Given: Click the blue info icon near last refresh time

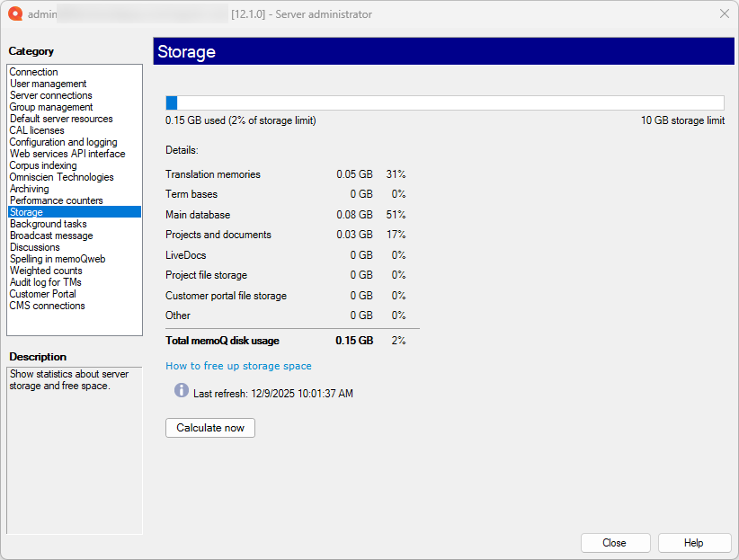Looking at the screenshot, I should pyautogui.click(x=181, y=390).
